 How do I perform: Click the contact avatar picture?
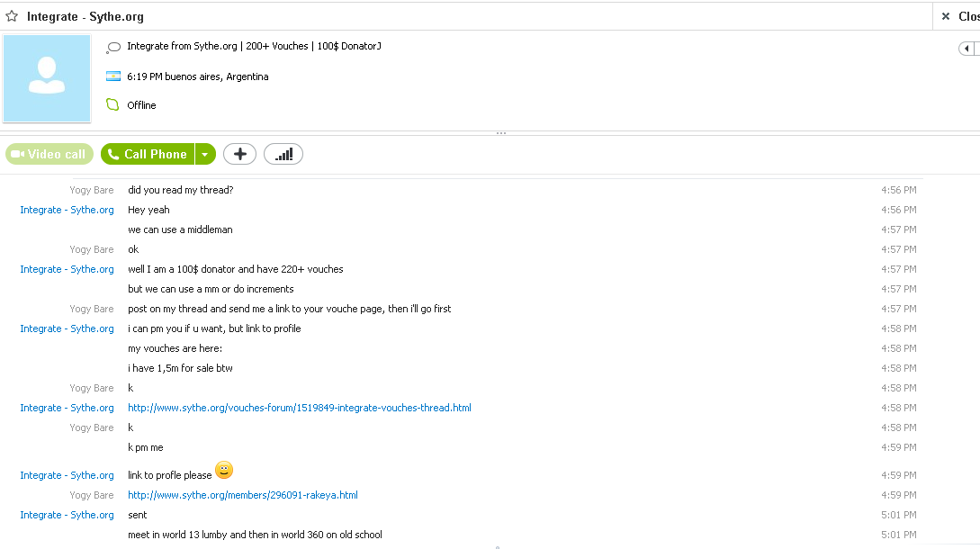pyautogui.click(x=47, y=78)
